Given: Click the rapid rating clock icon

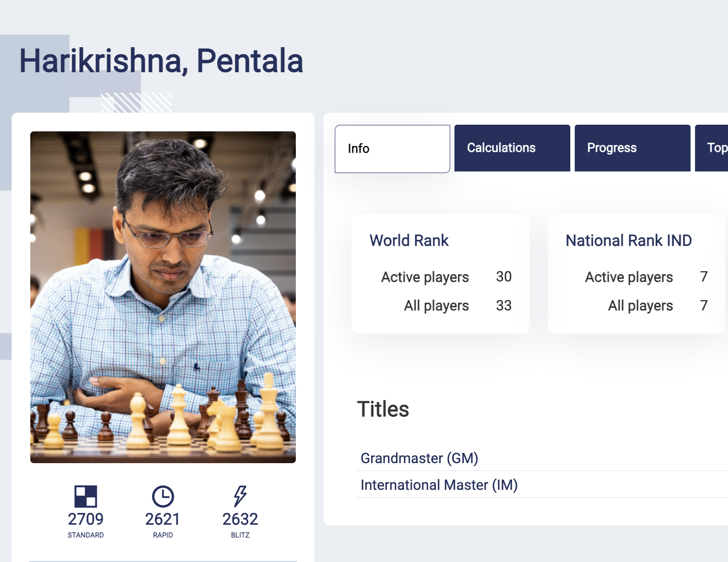Looking at the screenshot, I should point(163,496).
